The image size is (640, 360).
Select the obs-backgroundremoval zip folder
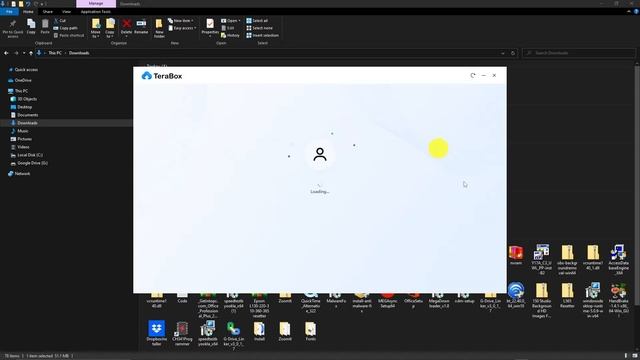(567, 260)
